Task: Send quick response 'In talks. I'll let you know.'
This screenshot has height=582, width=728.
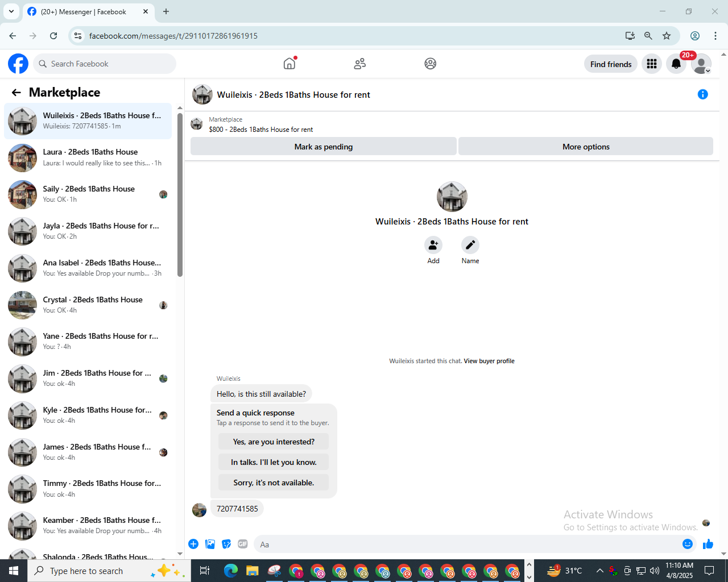Action: coord(274,462)
